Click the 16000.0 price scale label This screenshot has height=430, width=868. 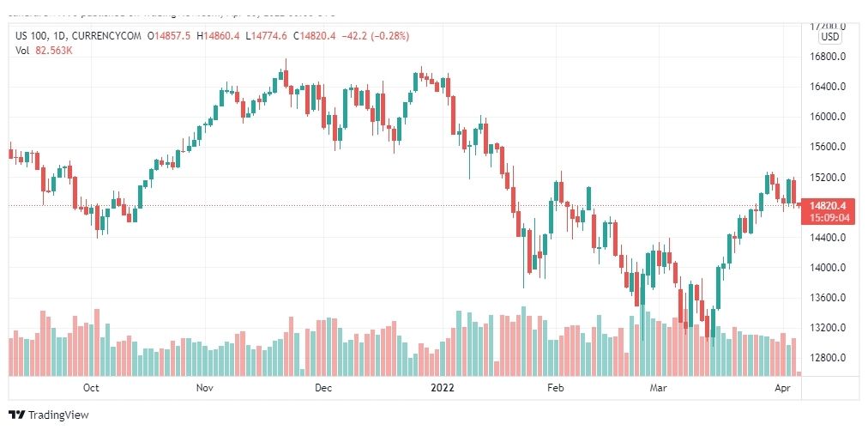pos(828,117)
